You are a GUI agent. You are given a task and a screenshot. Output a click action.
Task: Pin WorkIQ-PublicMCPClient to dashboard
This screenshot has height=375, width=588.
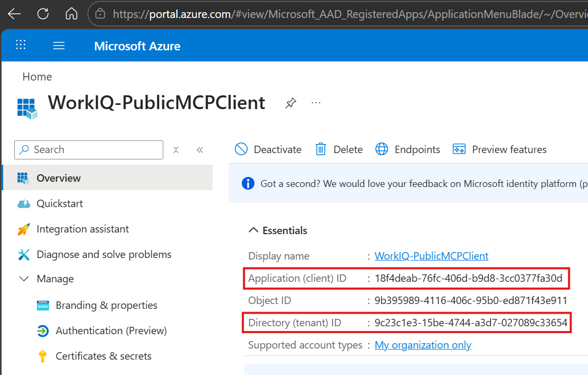[291, 103]
